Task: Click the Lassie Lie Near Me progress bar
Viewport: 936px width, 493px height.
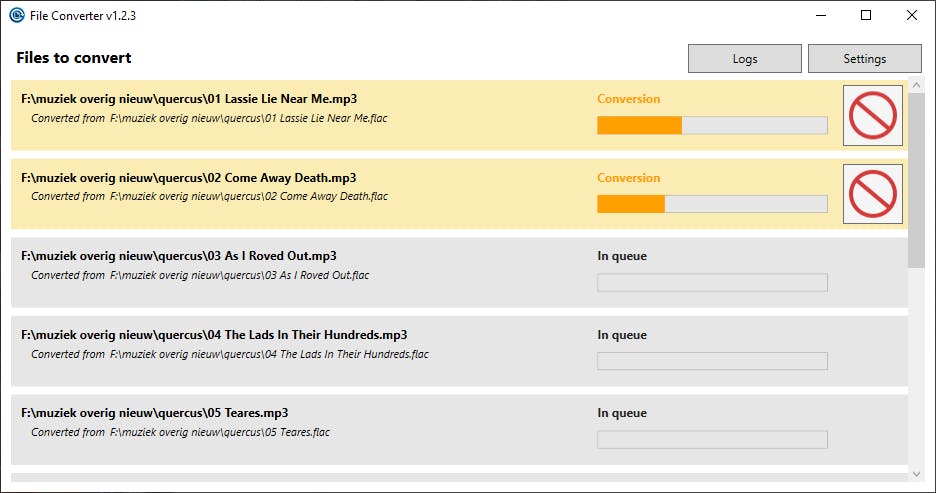Action: coord(712,125)
